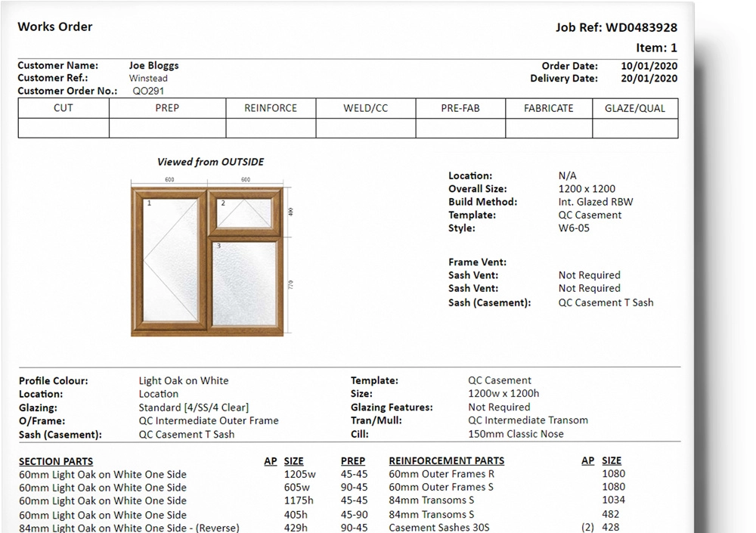756x533 pixels.
Task: Click the empty box under PREP
Action: click(x=167, y=129)
